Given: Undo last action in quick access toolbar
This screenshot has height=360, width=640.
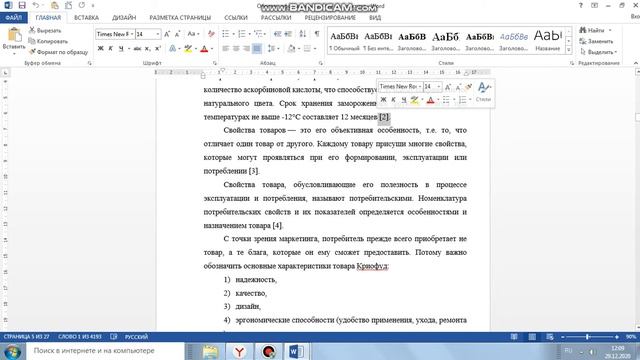Looking at the screenshot, I should click(x=36, y=5).
